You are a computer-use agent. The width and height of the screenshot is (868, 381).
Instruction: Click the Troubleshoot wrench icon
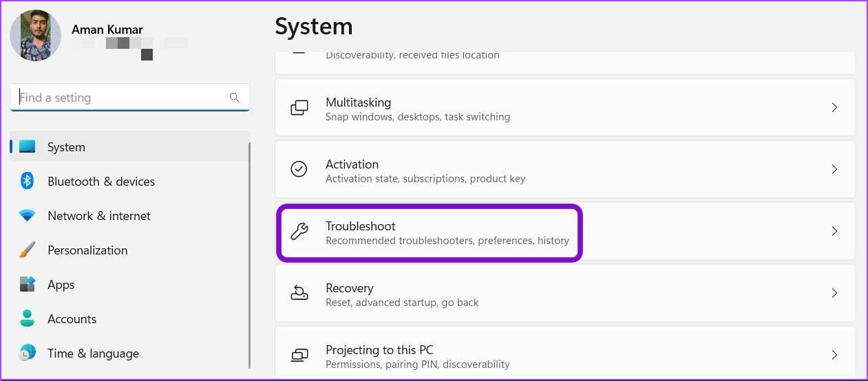point(299,232)
